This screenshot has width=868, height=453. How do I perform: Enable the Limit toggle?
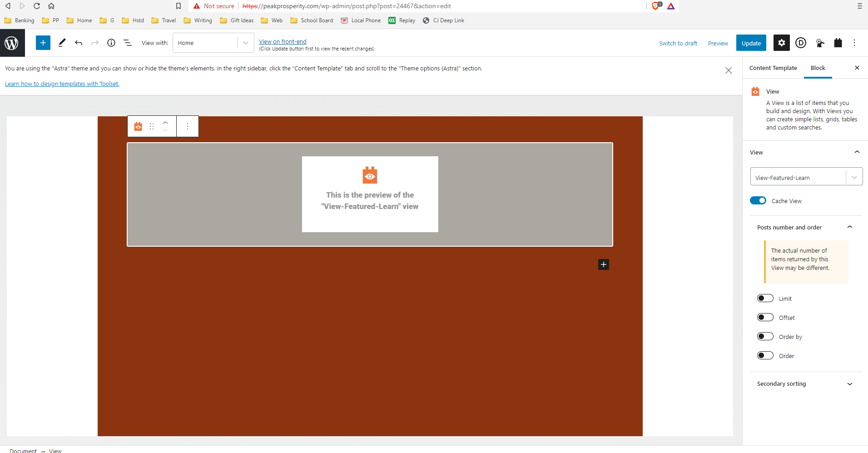[x=765, y=298]
